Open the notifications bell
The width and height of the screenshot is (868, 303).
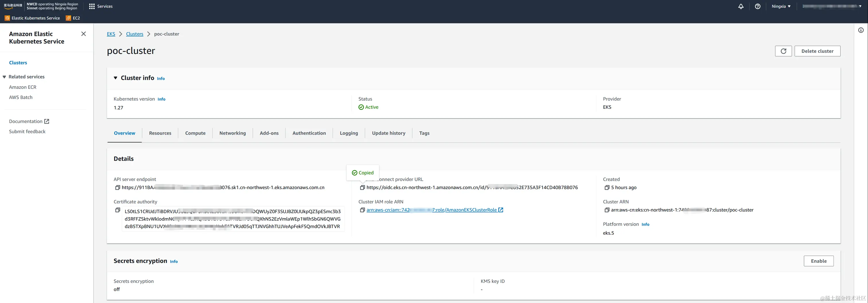(x=741, y=6)
